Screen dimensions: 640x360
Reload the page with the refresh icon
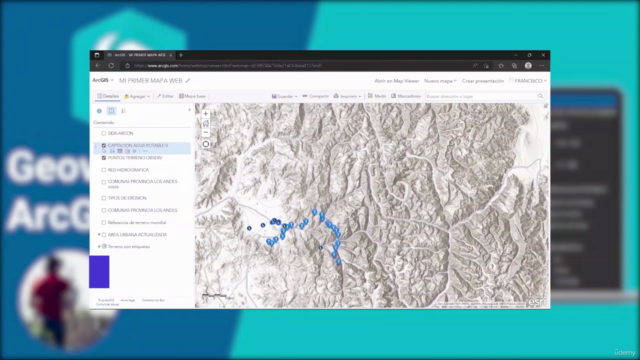pyautogui.click(x=111, y=65)
